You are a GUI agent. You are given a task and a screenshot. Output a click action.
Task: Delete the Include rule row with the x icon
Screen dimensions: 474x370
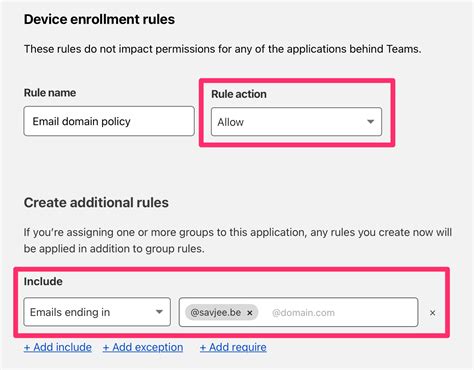click(432, 313)
